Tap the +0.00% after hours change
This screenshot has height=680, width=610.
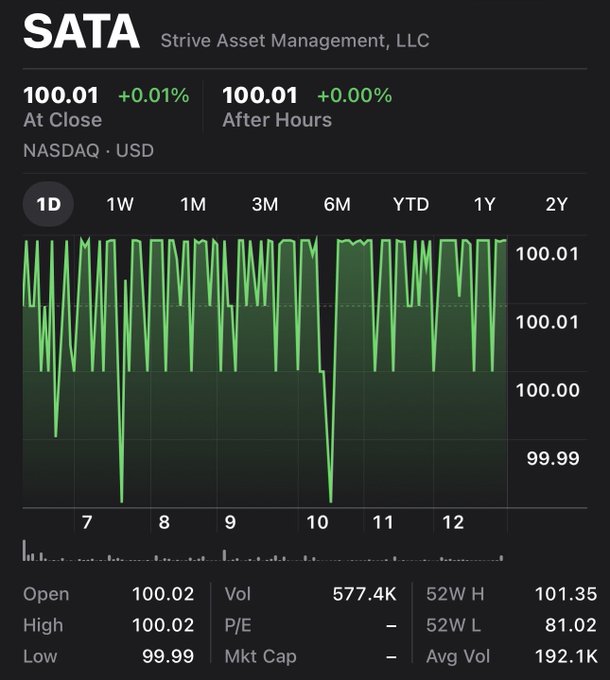tap(355, 95)
